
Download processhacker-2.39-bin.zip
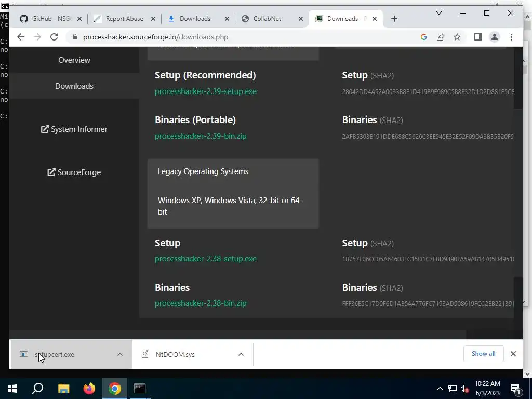click(x=201, y=136)
